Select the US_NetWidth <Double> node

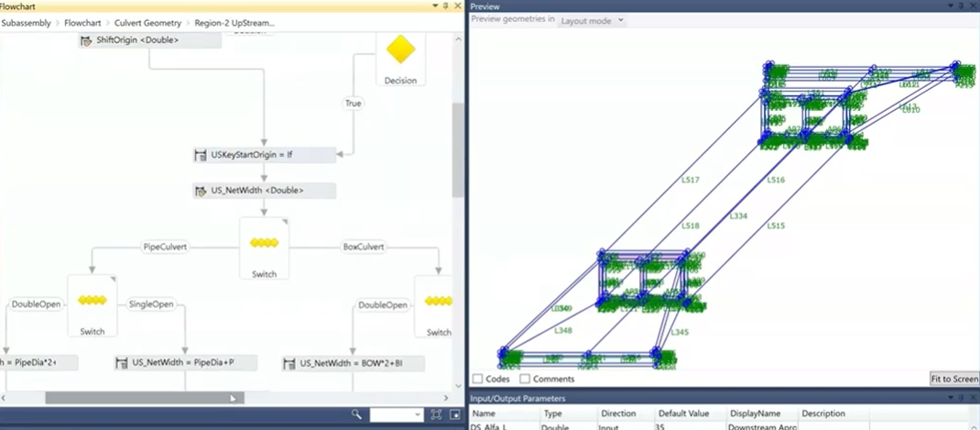click(265, 191)
